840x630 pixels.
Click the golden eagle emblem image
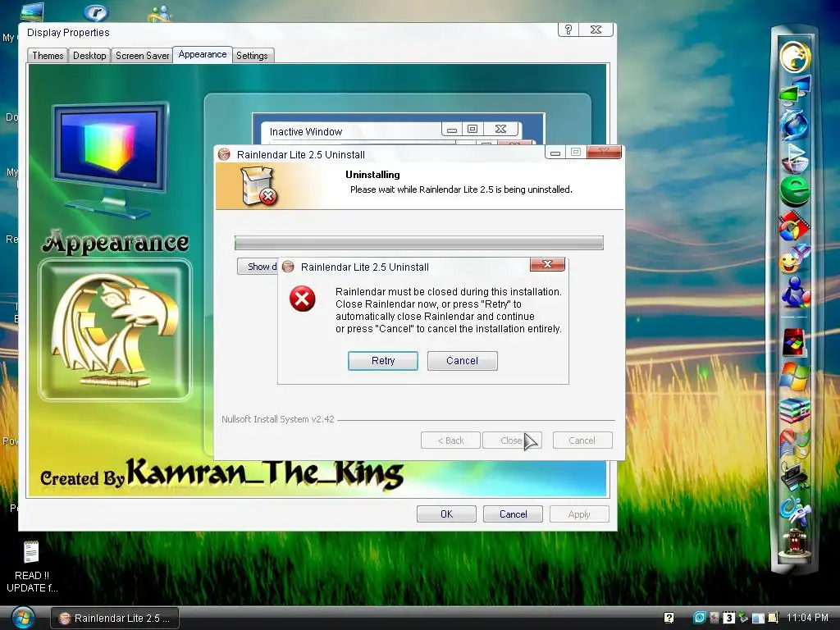click(115, 330)
